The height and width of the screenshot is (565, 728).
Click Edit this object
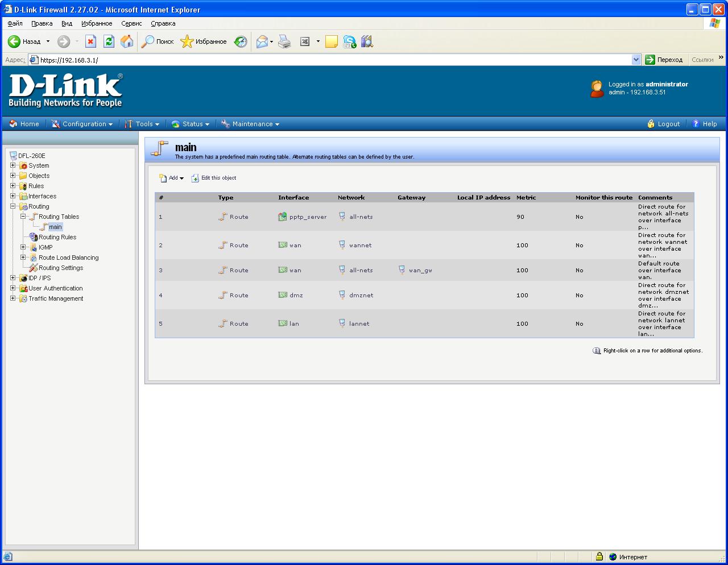click(214, 178)
